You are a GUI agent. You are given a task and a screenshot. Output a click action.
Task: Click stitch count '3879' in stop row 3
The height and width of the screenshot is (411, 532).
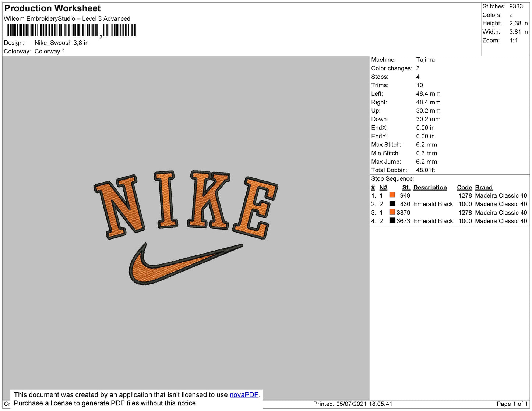point(404,212)
